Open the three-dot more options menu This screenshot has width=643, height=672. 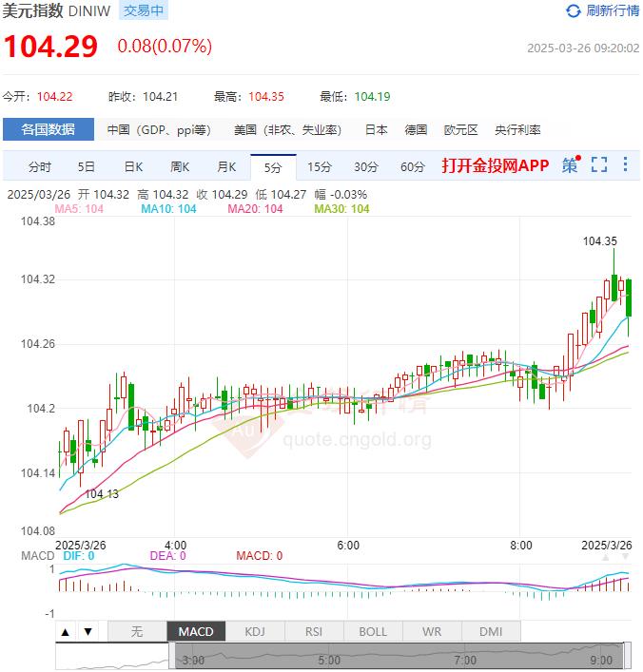(x=625, y=165)
